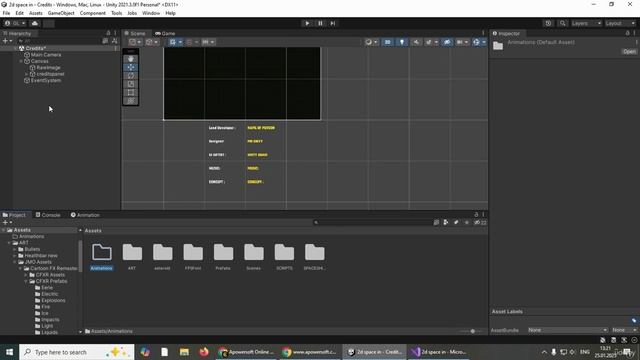This screenshot has height=360, width=640.
Task: Click the Open button in Inspector
Action: pos(629,51)
